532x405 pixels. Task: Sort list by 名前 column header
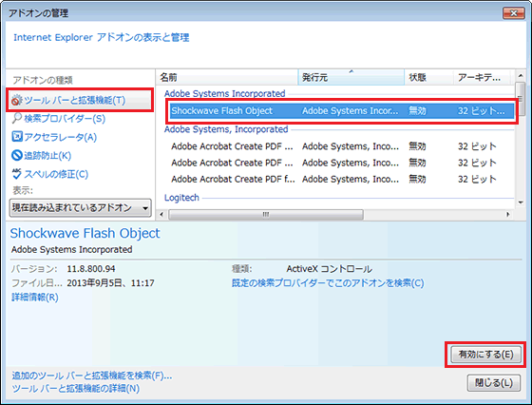(x=227, y=77)
